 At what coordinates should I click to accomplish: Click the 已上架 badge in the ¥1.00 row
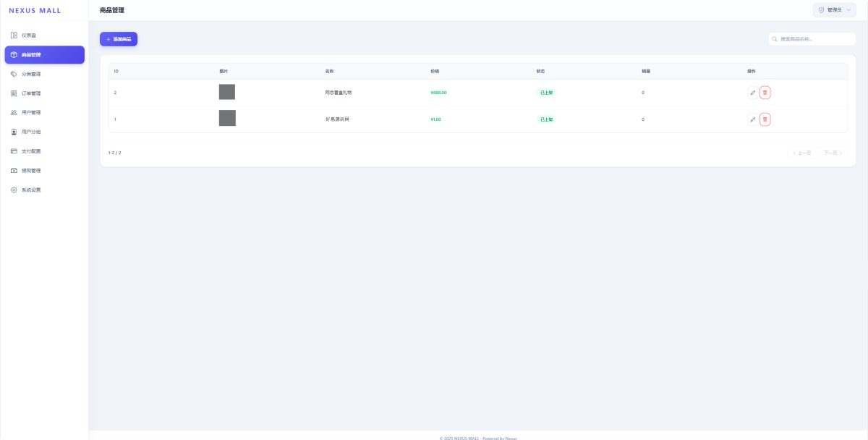(546, 119)
